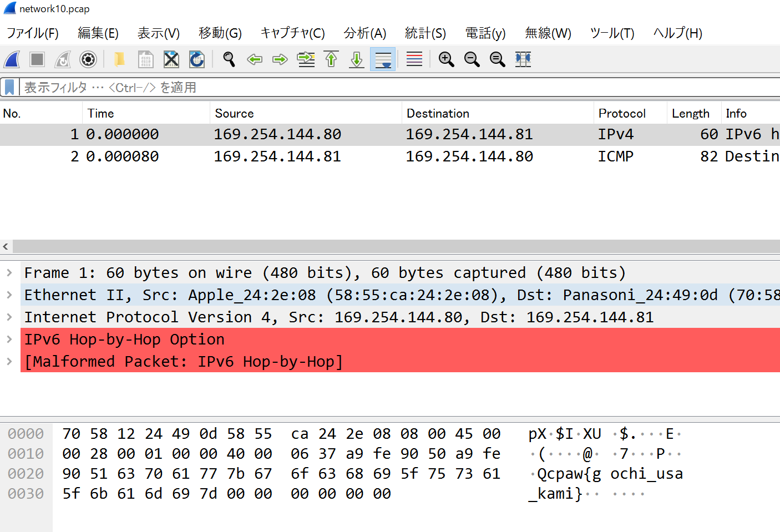Click the 0.000080 time value

[123, 156]
